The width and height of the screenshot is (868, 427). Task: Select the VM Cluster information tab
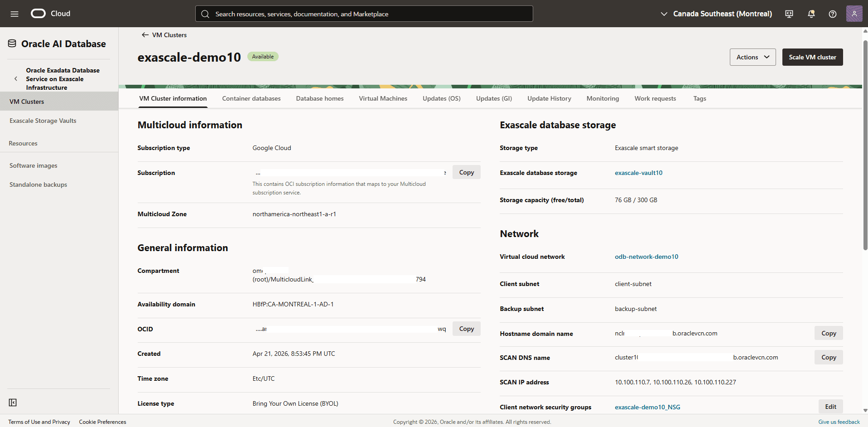point(173,98)
